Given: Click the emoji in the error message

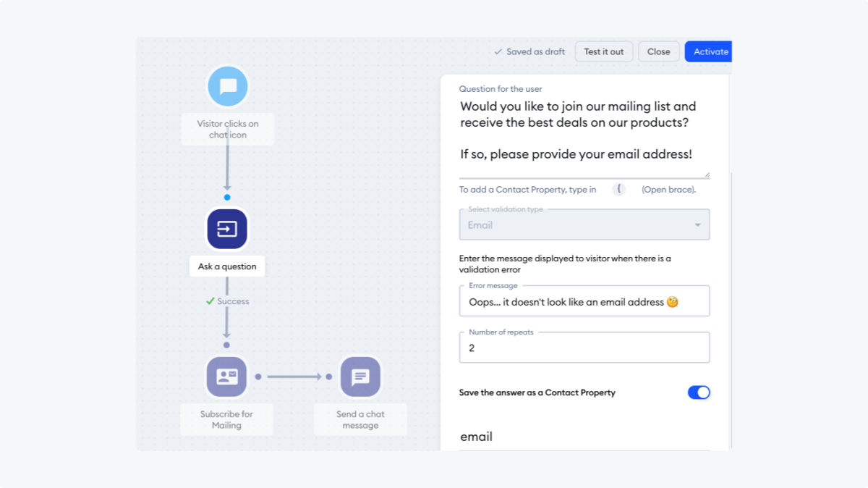Looking at the screenshot, I should [671, 302].
